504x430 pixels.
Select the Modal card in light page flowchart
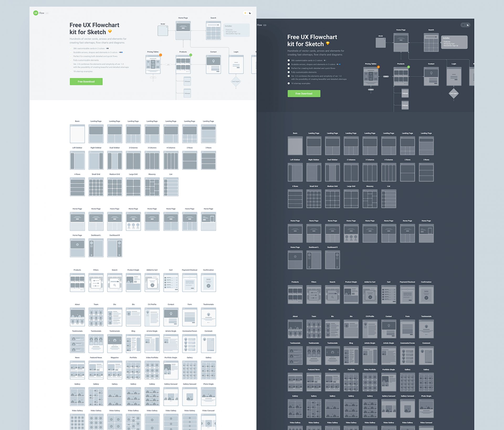163,30
